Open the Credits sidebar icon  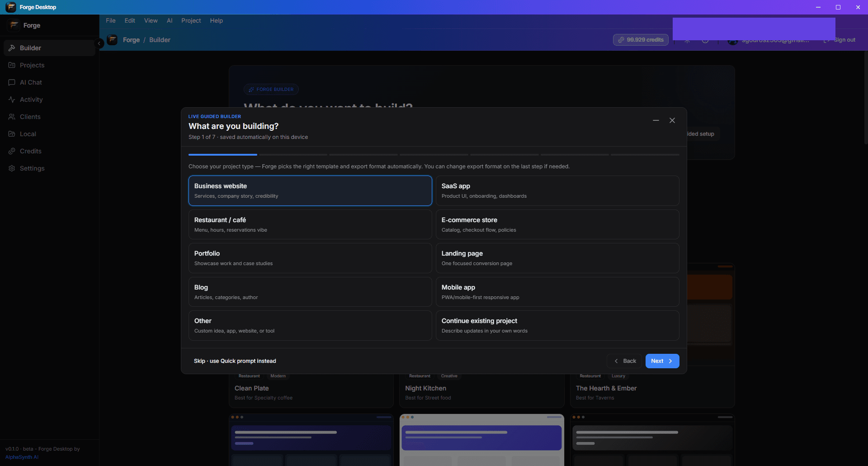tap(12, 151)
